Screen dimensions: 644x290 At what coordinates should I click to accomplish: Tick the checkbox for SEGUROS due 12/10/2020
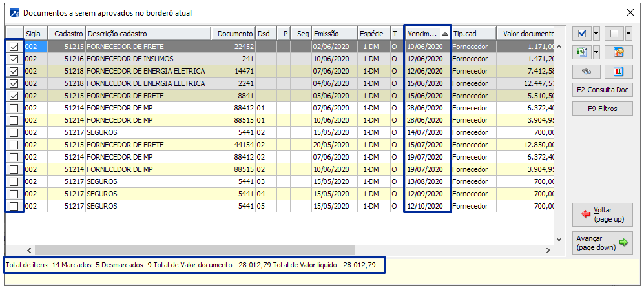(x=14, y=206)
